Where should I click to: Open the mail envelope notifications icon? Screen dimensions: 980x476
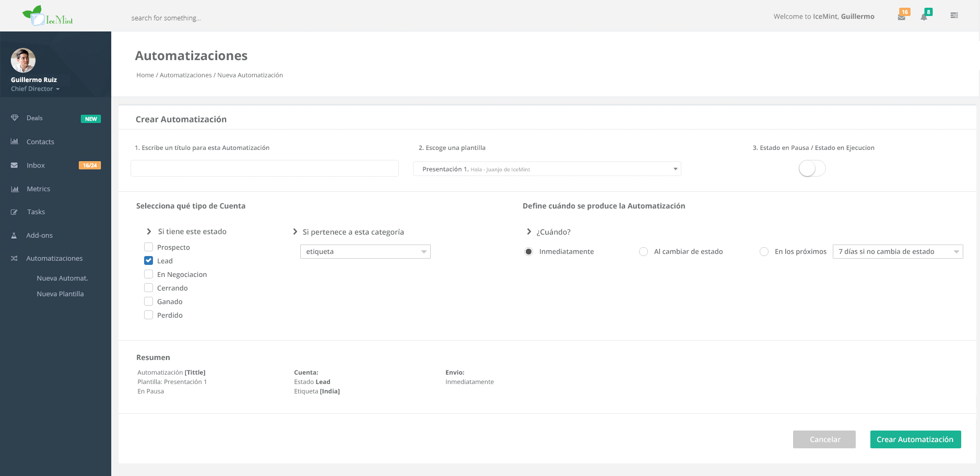pyautogui.click(x=902, y=17)
